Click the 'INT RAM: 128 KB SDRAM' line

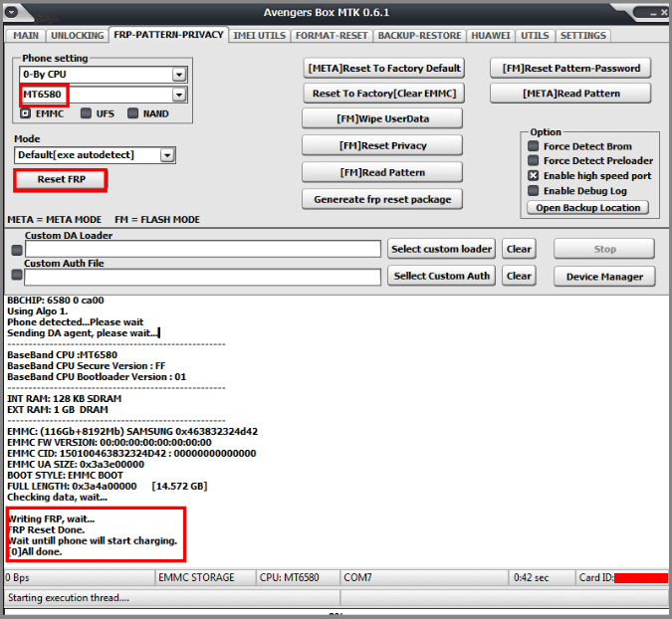pos(65,399)
